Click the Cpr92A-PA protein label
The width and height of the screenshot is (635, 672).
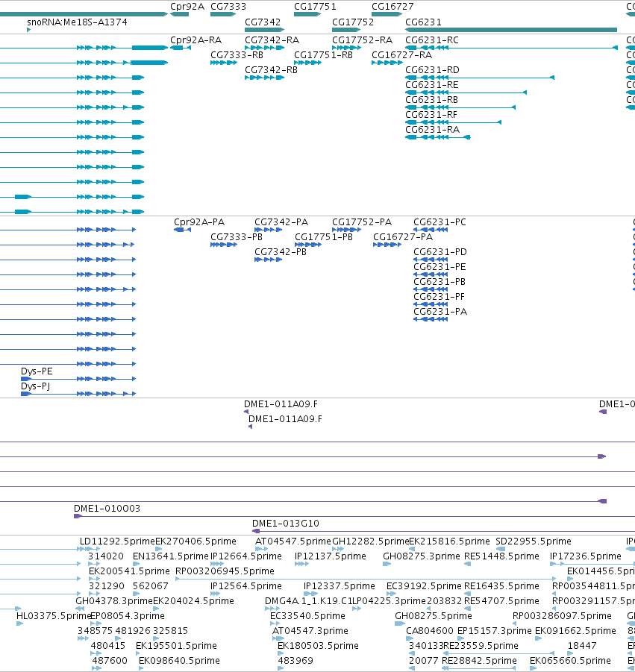click(x=199, y=222)
